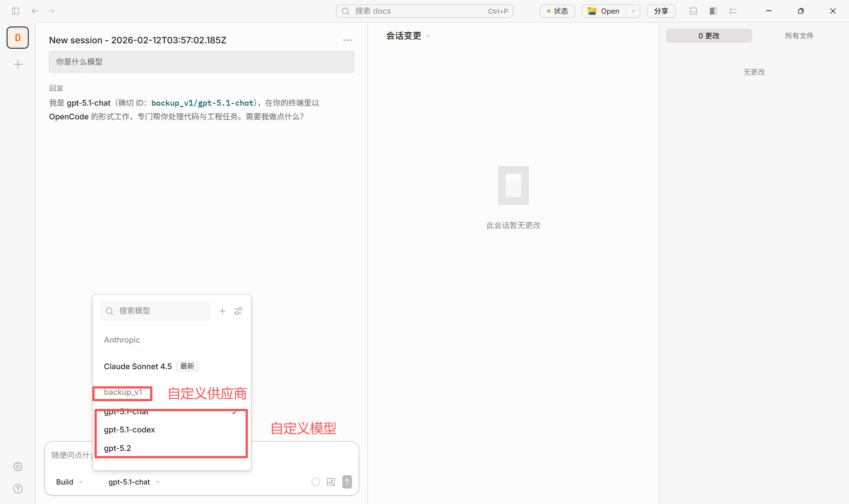The height and width of the screenshot is (504, 849).
Task: Click the 分享 share button
Action: pyautogui.click(x=661, y=11)
